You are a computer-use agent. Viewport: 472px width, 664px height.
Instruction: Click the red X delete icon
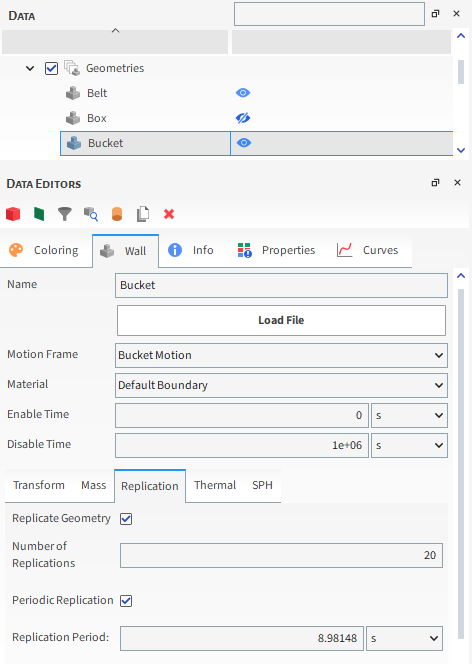tap(169, 214)
